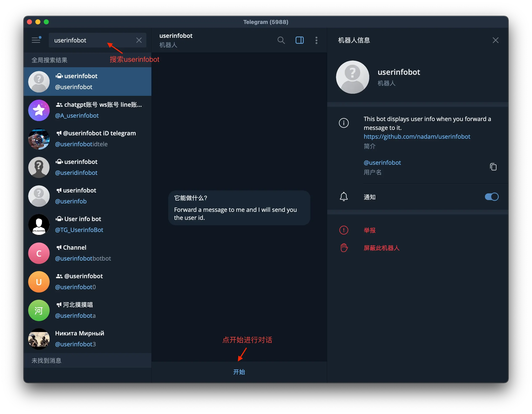Click the pink C avatar of Channel
532x414 pixels.
pyautogui.click(x=39, y=253)
